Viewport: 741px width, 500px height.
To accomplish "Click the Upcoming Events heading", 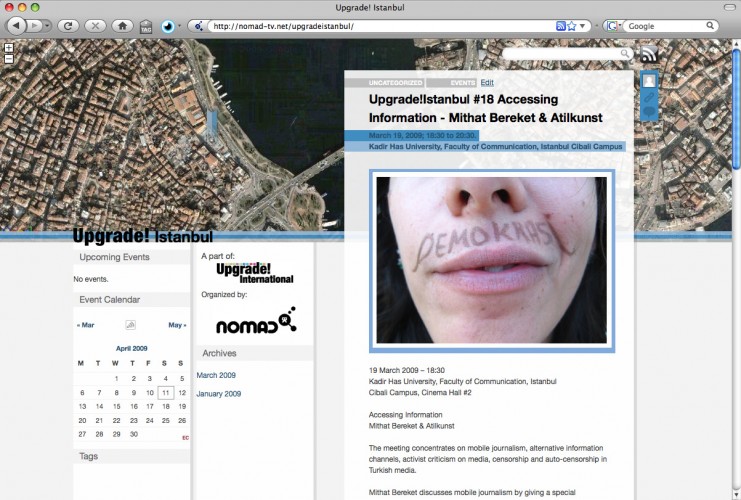I will point(114,257).
